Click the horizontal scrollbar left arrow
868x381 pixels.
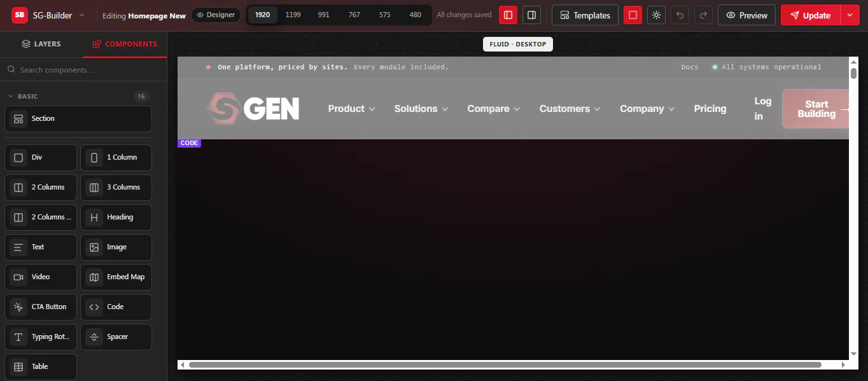pos(183,364)
